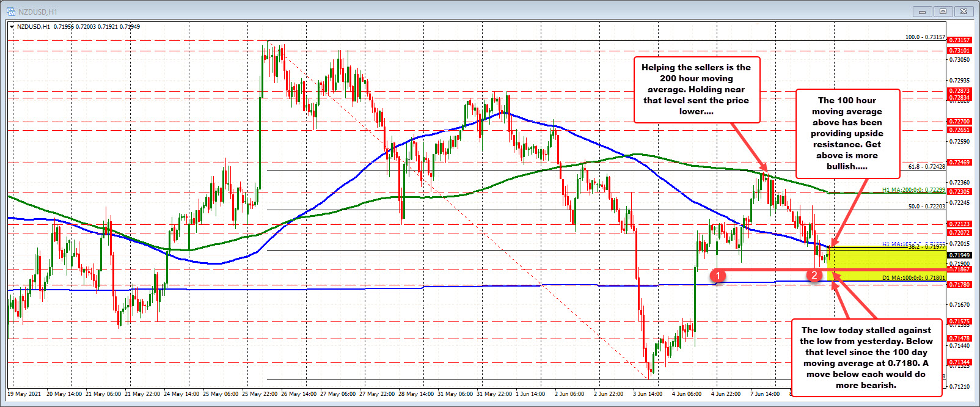980x407 pixels.
Task: Click the 50.0 - 0.72203 Fibonacci label
Action: coord(926,206)
